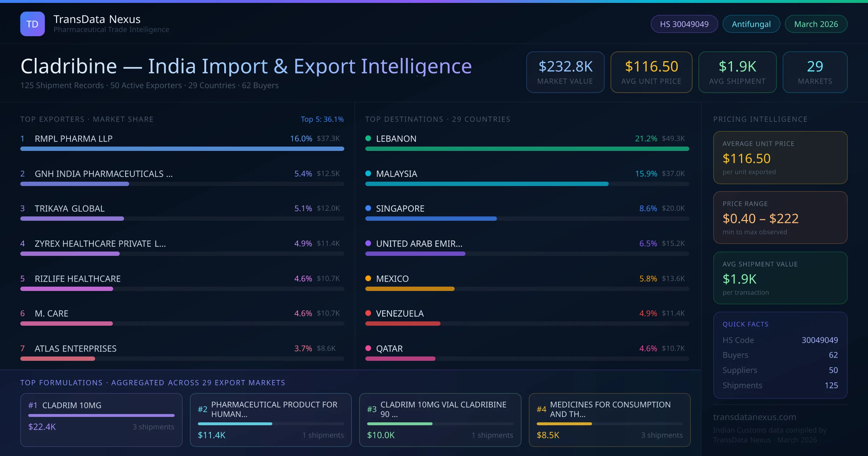The height and width of the screenshot is (456, 868).
Task: Click the Mexico destination dot icon
Action: (x=368, y=279)
